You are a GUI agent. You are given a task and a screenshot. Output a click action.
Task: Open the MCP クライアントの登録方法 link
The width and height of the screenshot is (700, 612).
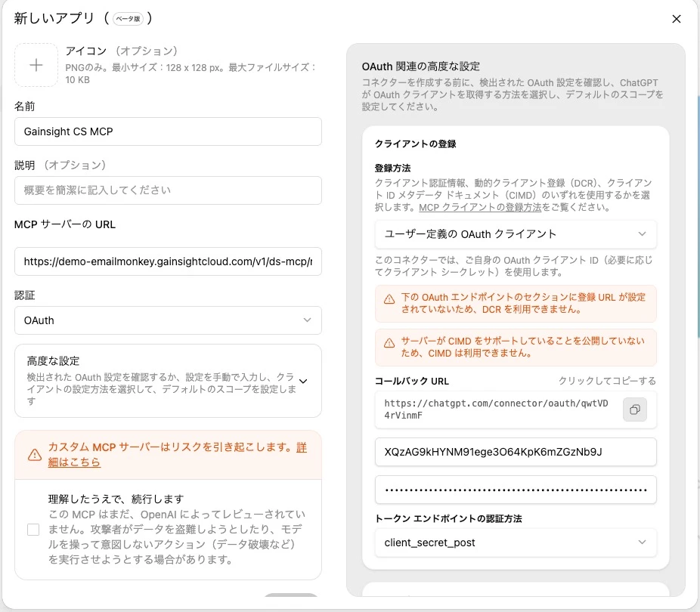[480, 208]
